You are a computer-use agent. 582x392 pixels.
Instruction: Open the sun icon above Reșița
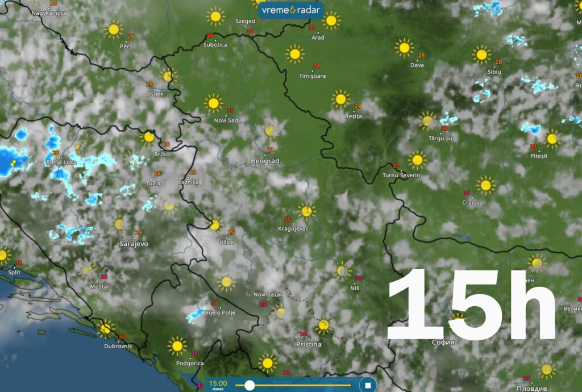pyautogui.click(x=340, y=99)
